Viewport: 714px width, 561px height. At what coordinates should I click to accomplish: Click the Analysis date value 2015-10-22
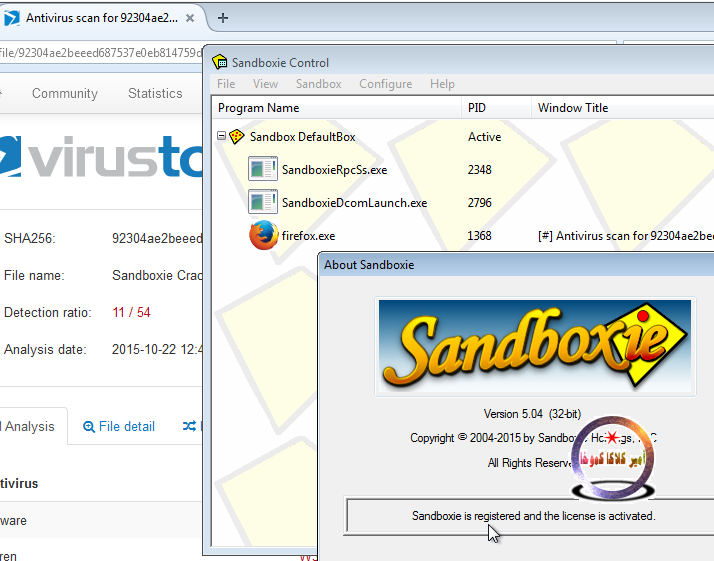157,349
